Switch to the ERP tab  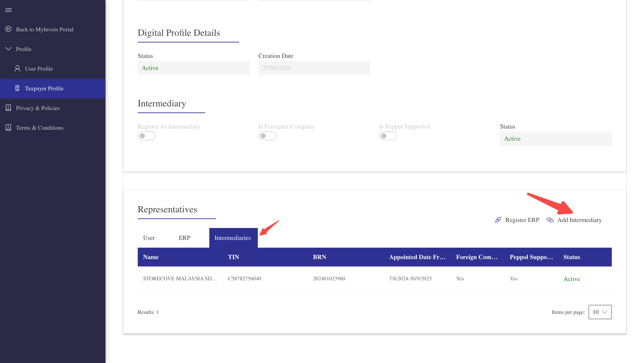point(184,238)
